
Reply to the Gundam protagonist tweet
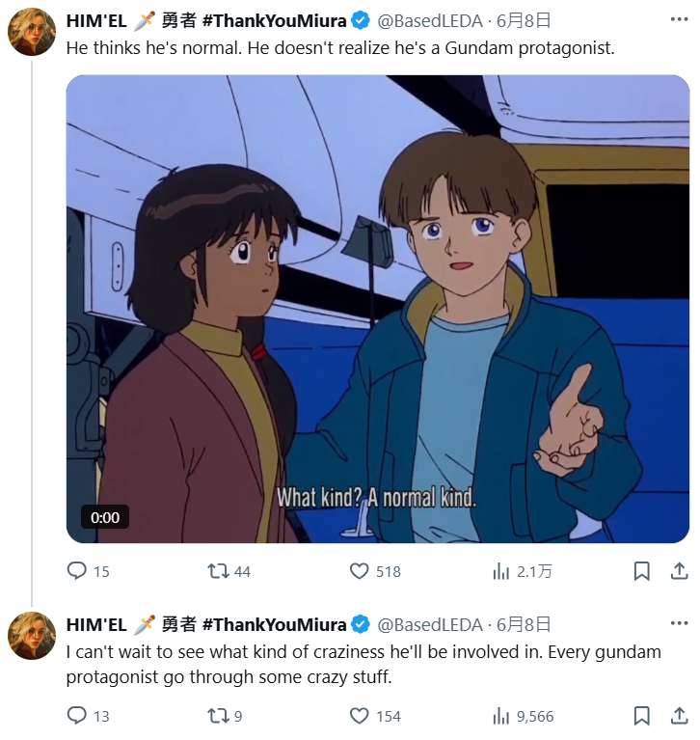pyautogui.click(x=77, y=571)
